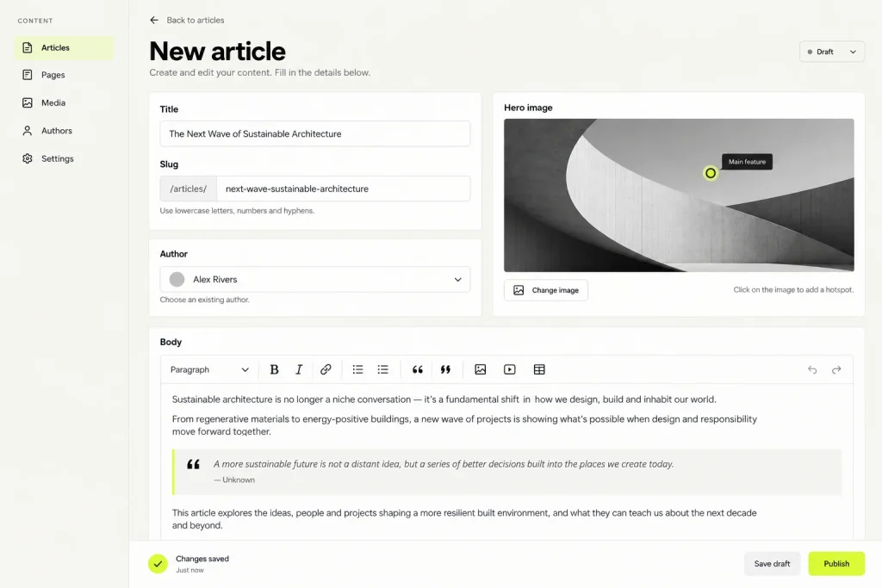The height and width of the screenshot is (588, 882).
Task: Open Pages section in sidebar
Action: click(x=64, y=75)
